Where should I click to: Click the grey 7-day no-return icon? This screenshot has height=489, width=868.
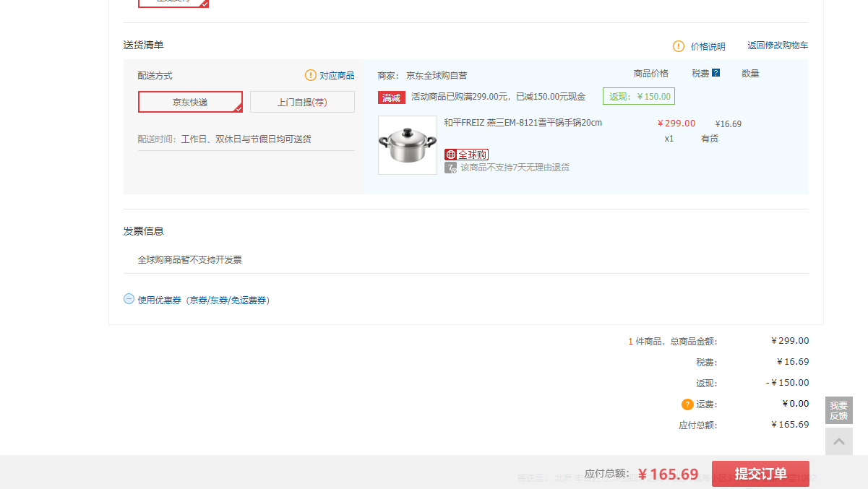[x=450, y=168]
